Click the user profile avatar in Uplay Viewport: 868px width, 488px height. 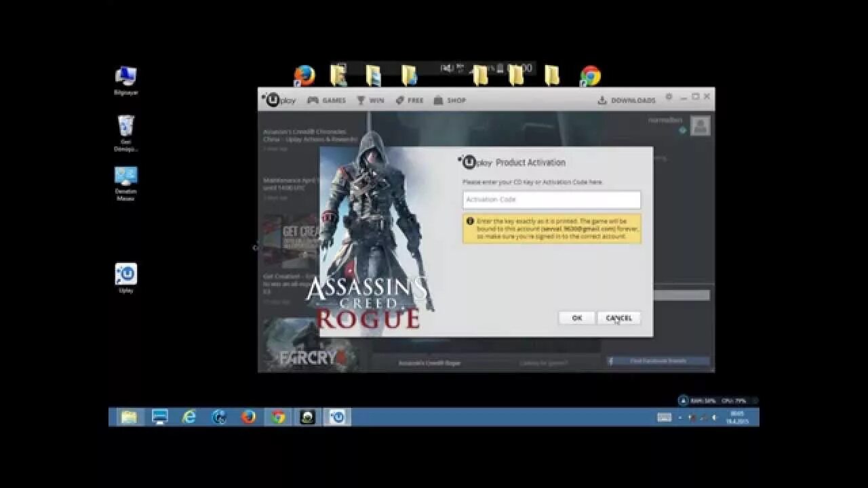(x=701, y=125)
